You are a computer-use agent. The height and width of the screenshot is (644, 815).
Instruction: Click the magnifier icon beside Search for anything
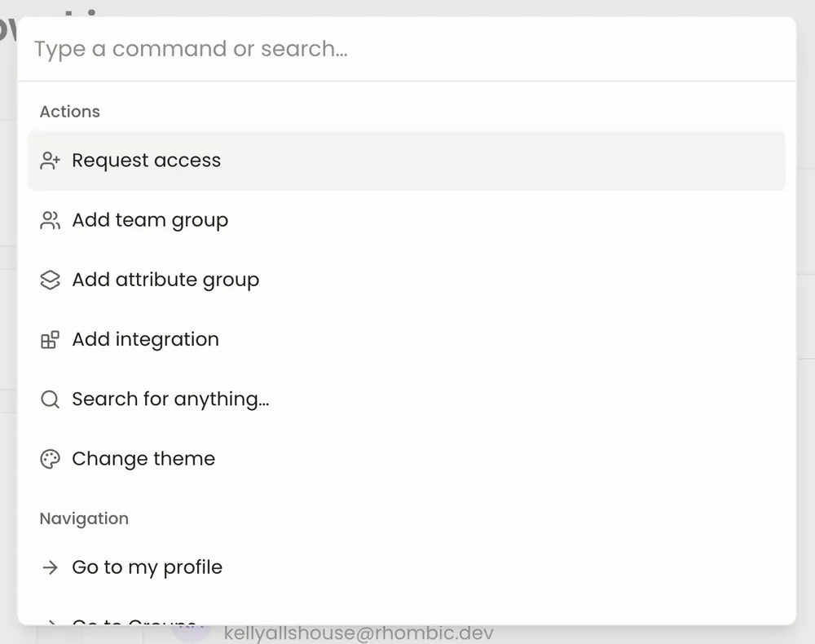pyautogui.click(x=51, y=399)
